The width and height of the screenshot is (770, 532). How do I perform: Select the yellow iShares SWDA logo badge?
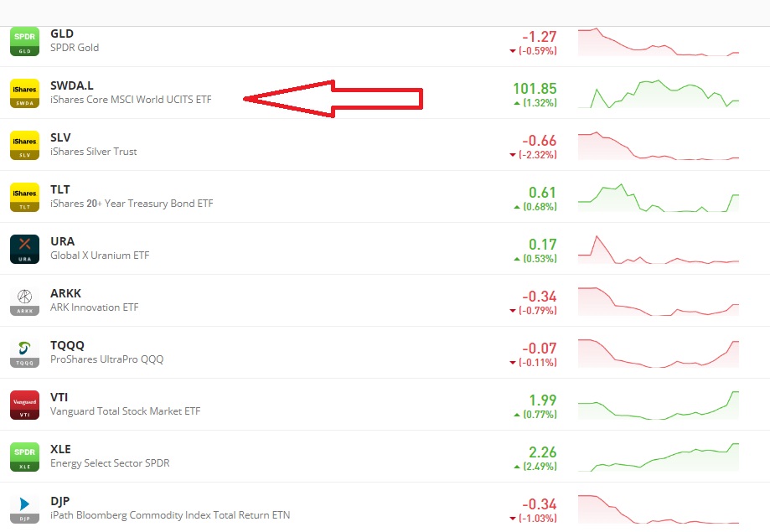tap(24, 93)
